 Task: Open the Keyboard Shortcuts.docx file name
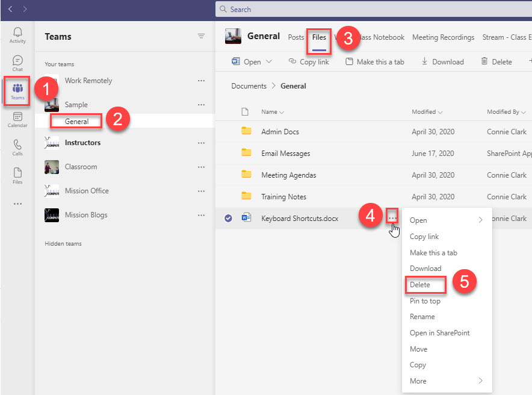point(300,218)
